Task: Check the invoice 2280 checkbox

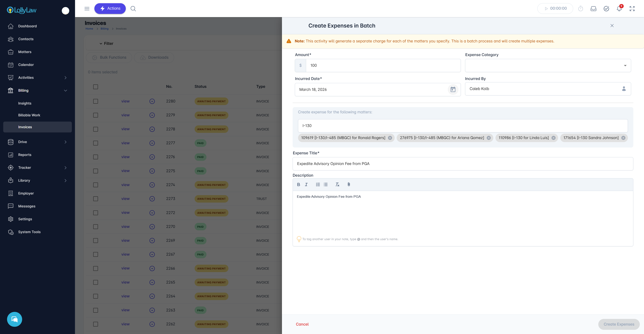Action: pyautogui.click(x=96, y=101)
